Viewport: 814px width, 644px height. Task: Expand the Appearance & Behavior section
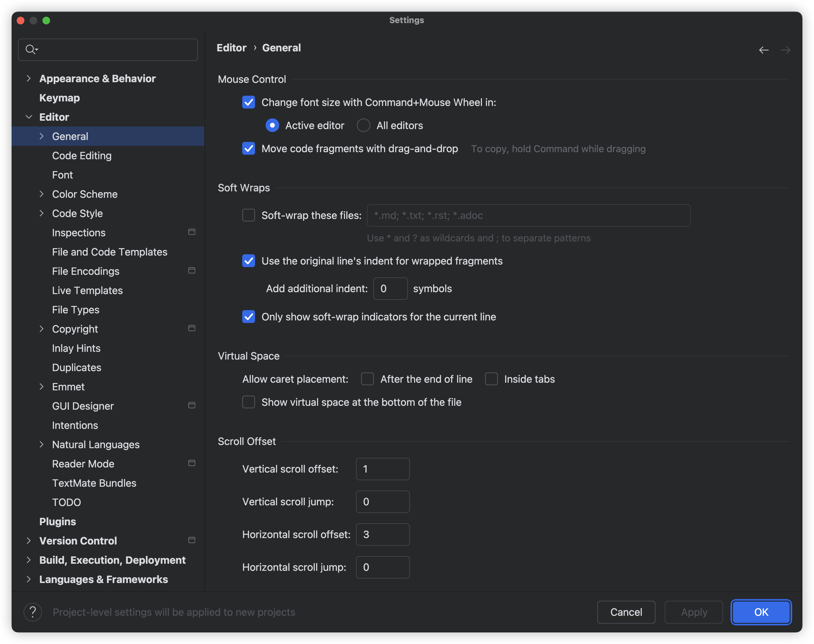point(29,78)
